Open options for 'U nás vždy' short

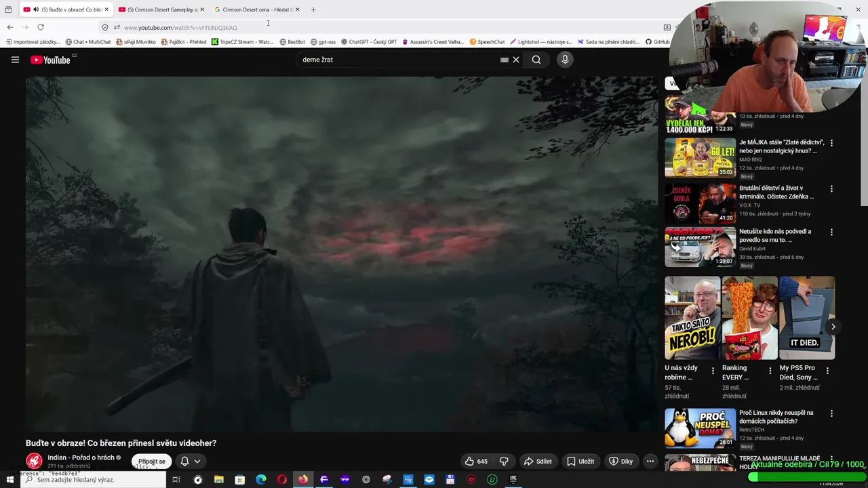(x=713, y=371)
